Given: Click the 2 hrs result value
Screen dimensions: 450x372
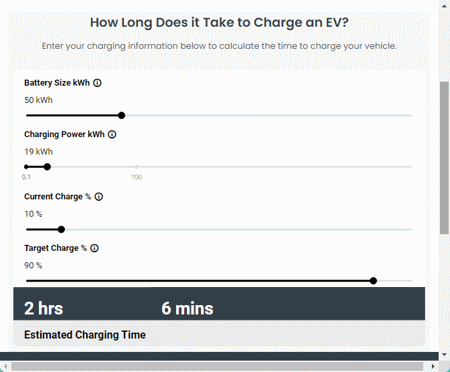Looking at the screenshot, I should pyautogui.click(x=44, y=308).
